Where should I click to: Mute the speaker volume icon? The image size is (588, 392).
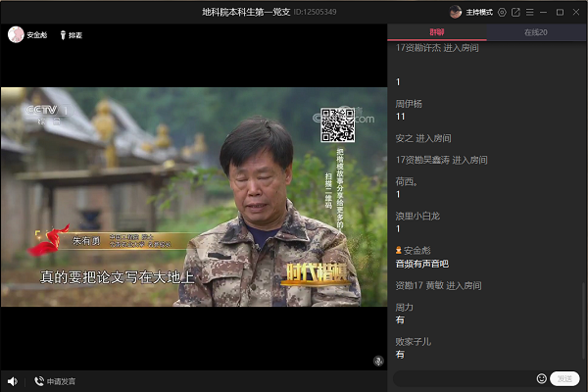pyautogui.click(x=12, y=381)
